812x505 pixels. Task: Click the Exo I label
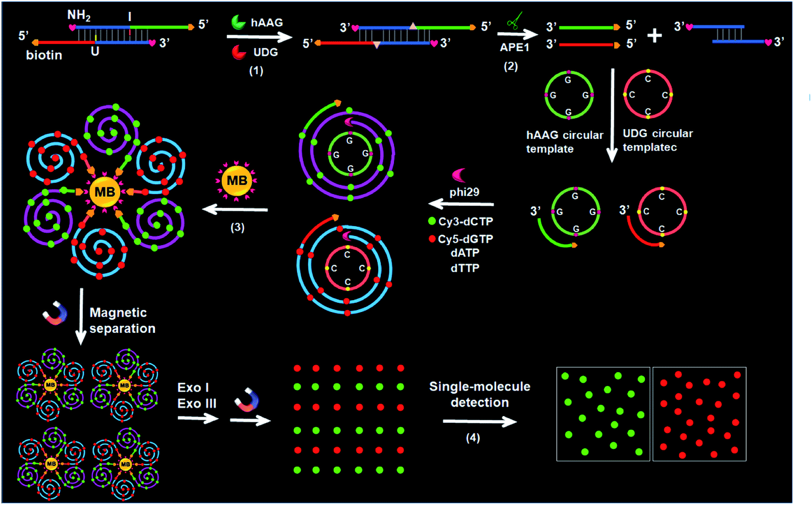(x=193, y=388)
